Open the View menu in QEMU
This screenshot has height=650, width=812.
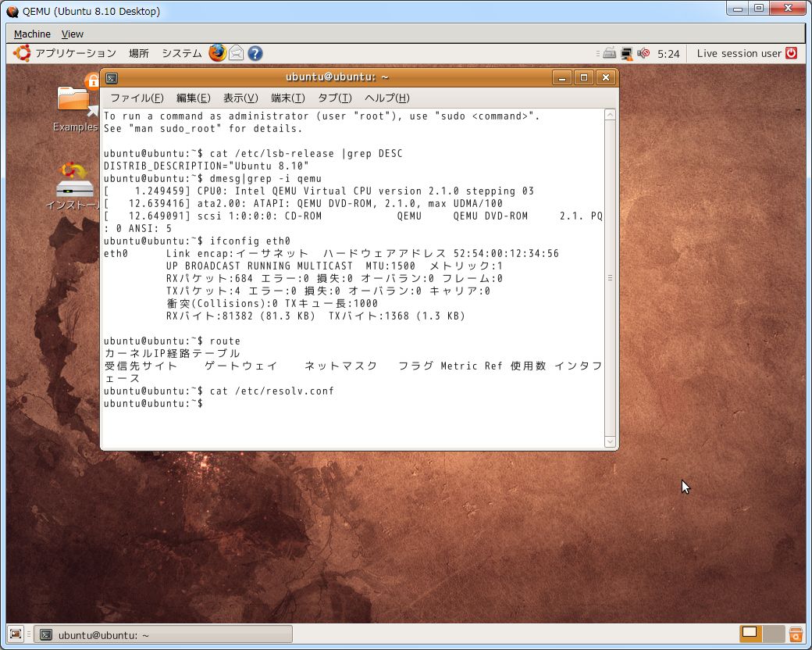pyautogui.click(x=73, y=34)
